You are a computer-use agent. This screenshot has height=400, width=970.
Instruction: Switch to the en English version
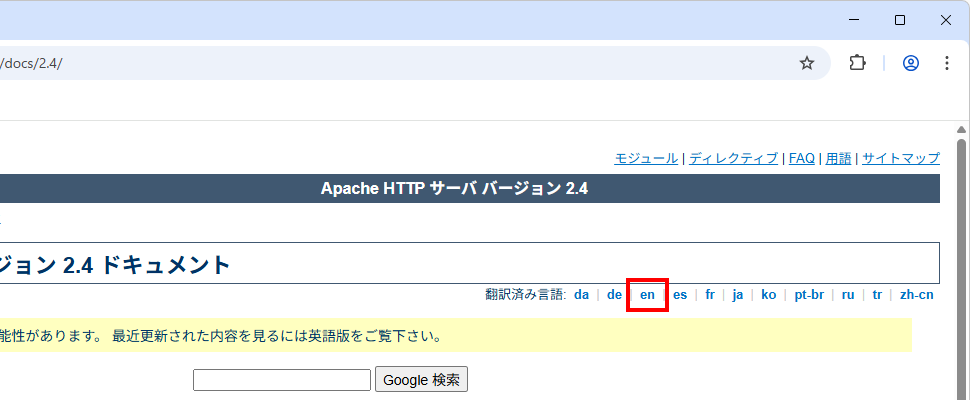click(647, 295)
